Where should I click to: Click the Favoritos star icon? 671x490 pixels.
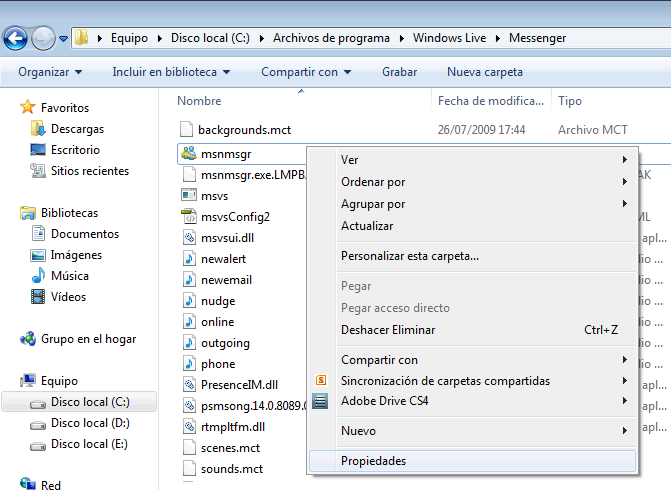28,107
